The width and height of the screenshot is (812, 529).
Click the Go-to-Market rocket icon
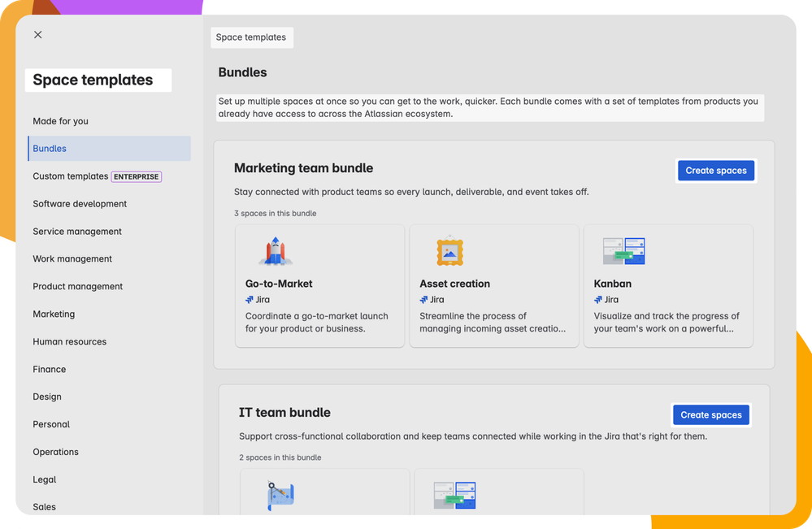(276, 251)
